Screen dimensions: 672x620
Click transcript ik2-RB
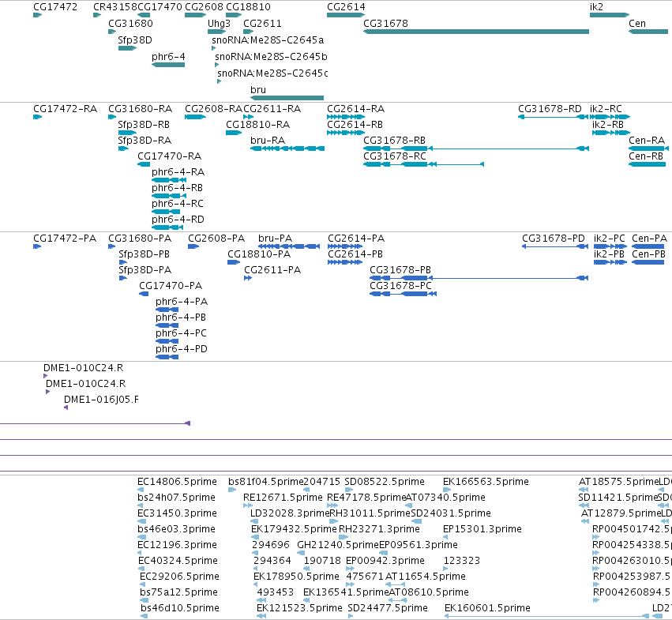[x=608, y=125]
